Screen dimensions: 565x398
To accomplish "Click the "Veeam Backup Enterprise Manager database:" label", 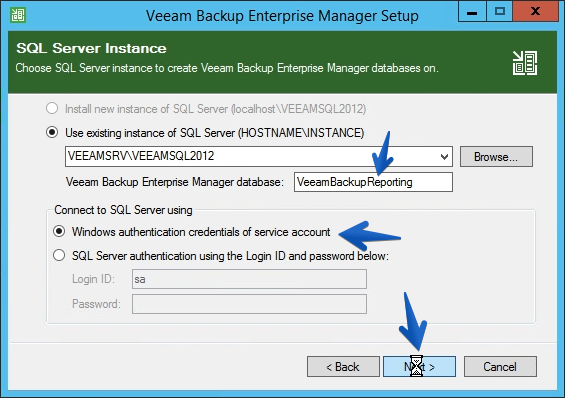I will 174,182.
